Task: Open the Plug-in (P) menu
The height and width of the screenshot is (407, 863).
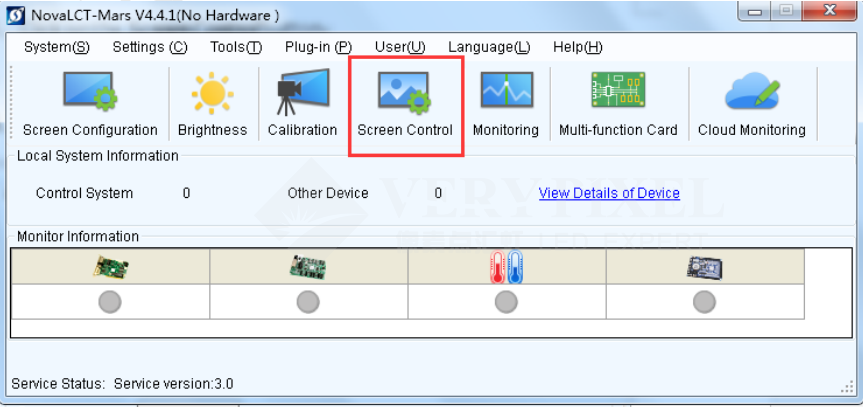Action: (x=318, y=47)
